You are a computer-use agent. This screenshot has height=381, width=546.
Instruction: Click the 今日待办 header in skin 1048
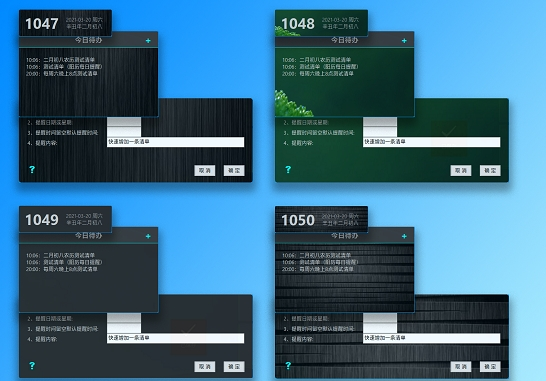(x=344, y=40)
